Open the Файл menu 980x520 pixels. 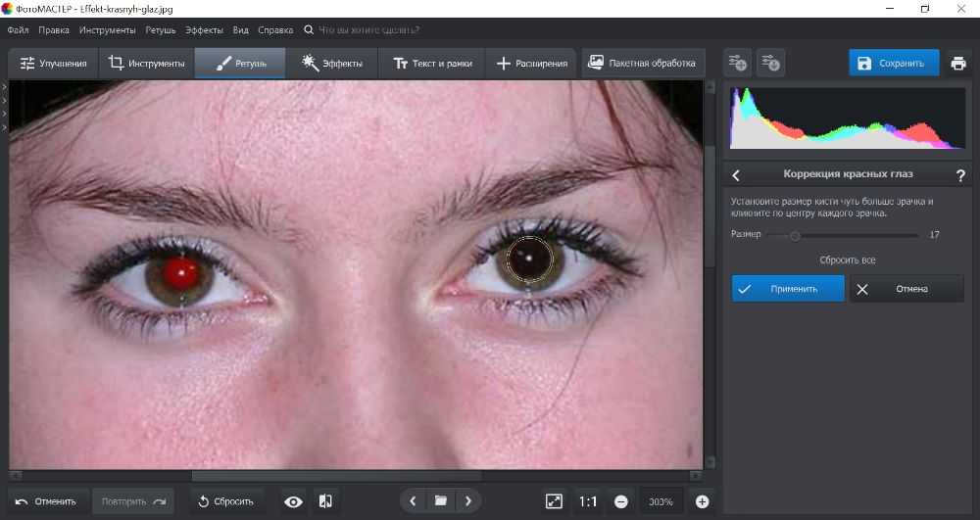[18, 30]
